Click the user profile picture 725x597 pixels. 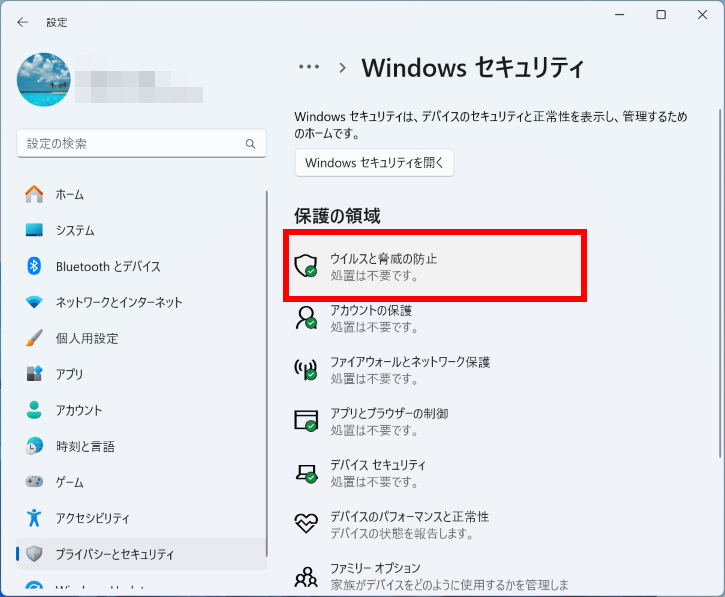pos(44,80)
